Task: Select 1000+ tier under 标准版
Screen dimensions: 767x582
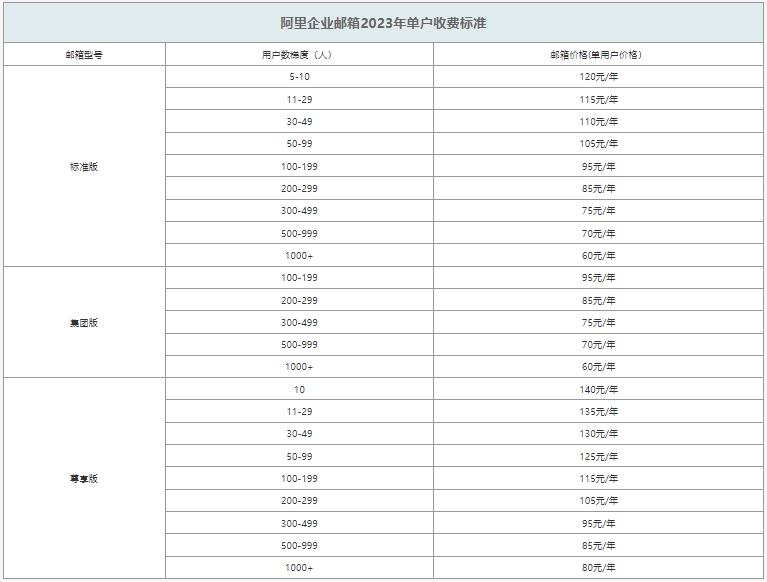Action: pos(299,255)
